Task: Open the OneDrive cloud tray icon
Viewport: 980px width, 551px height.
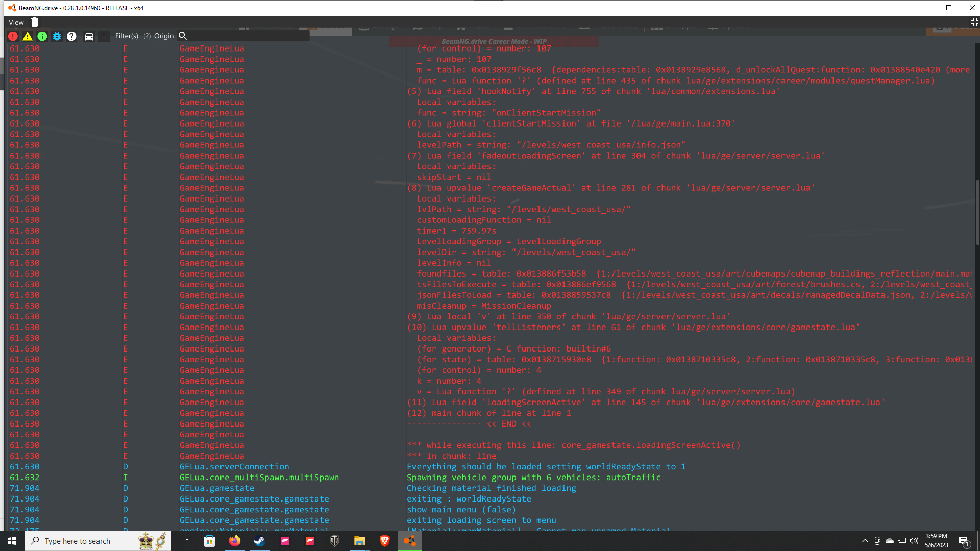Action: click(x=890, y=541)
